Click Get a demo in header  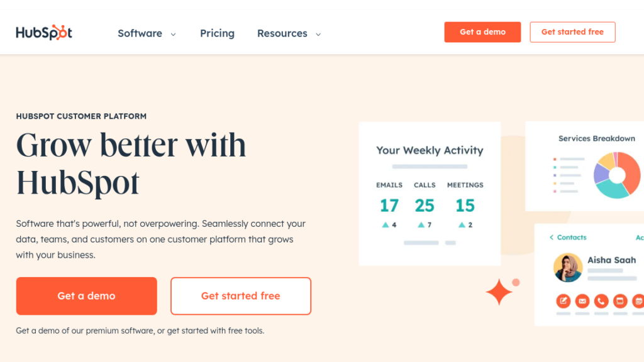click(482, 32)
